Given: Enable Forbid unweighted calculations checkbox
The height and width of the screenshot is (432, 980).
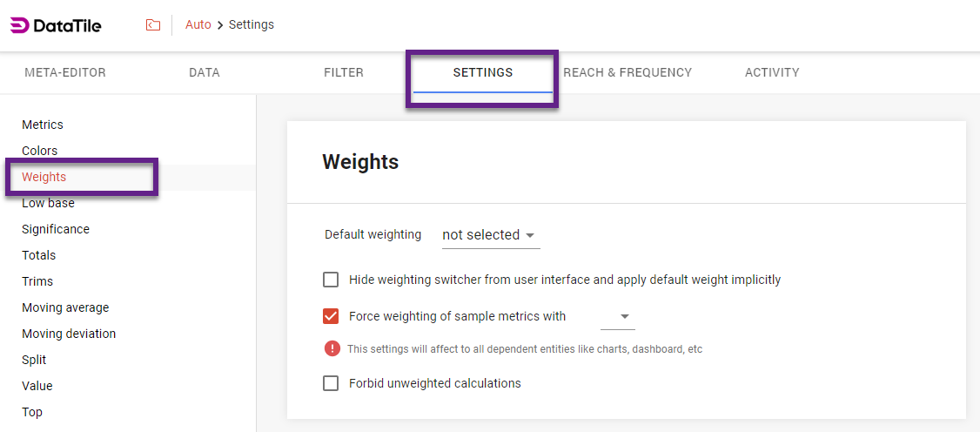Looking at the screenshot, I should point(331,383).
